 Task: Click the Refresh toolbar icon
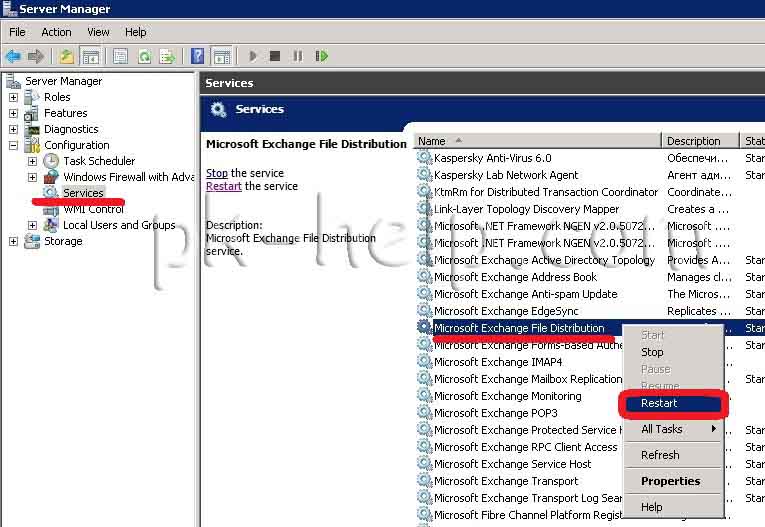[144, 57]
